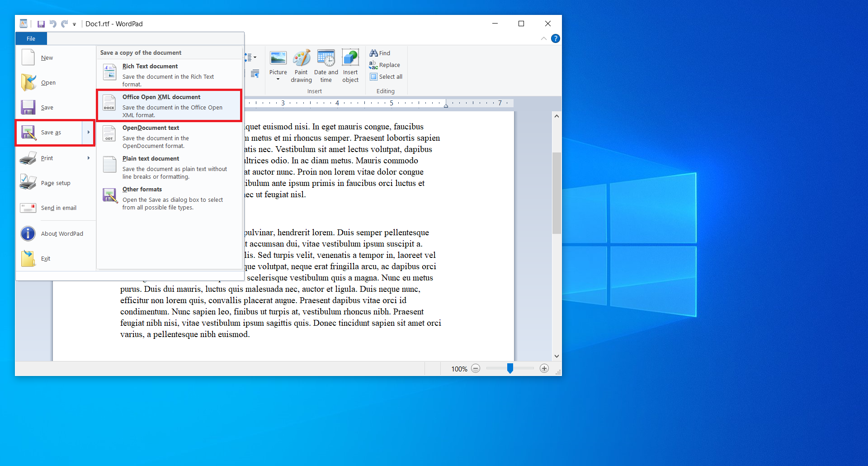The image size is (868, 466).
Task: Select OpenDocument text save option
Action: pos(169,136)
